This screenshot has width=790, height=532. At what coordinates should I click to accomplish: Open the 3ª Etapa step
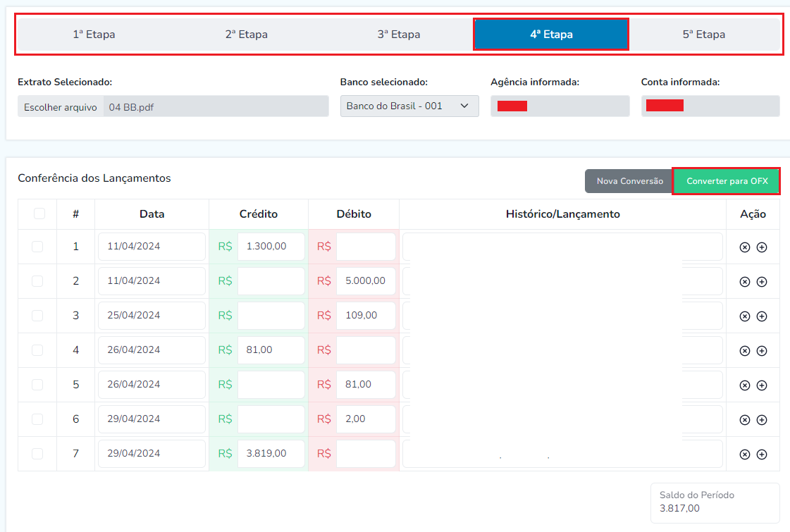coord(399,35)
